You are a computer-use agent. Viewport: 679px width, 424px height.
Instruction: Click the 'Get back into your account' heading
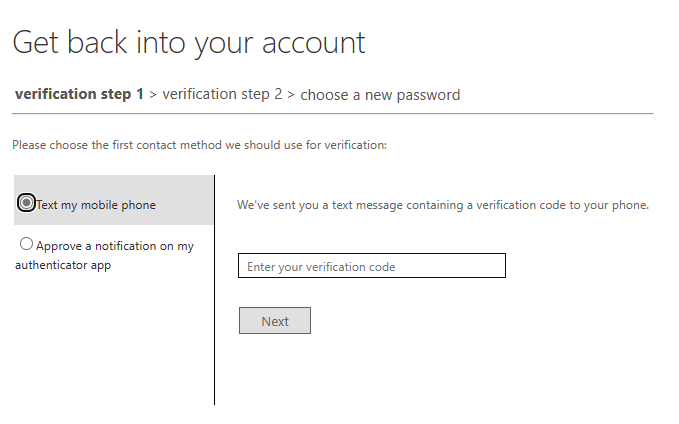click(189, 43)
